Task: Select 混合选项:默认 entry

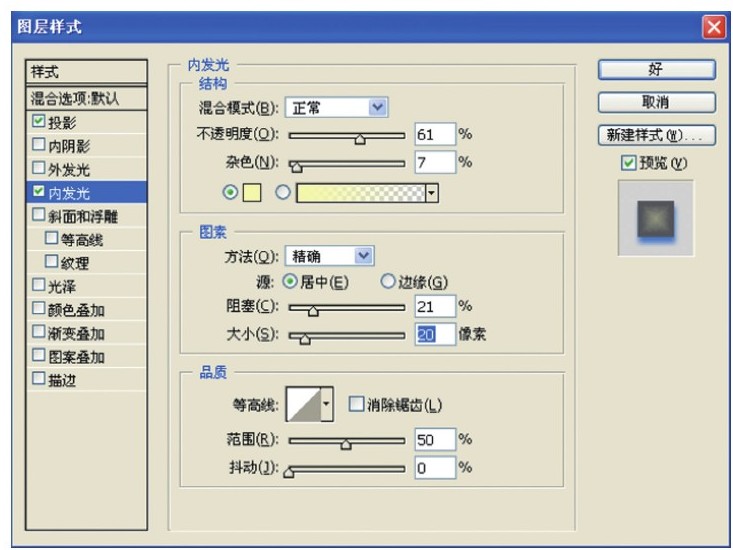Action: click(x=86, y=98)
